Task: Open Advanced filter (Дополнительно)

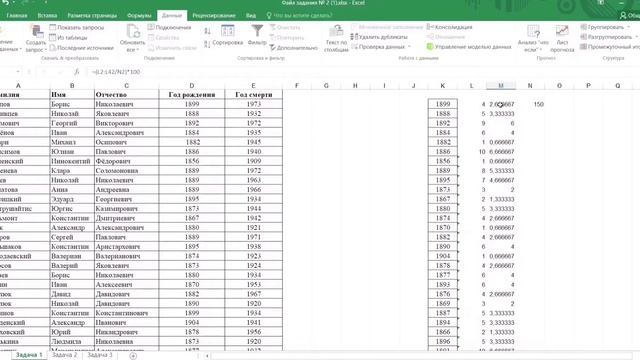Action: pos(293,48)
